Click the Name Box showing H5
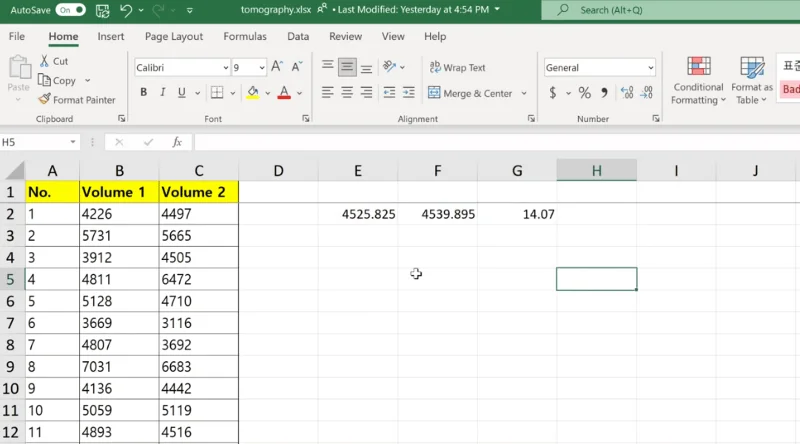800x444 pixels. [x=34, y=142]
